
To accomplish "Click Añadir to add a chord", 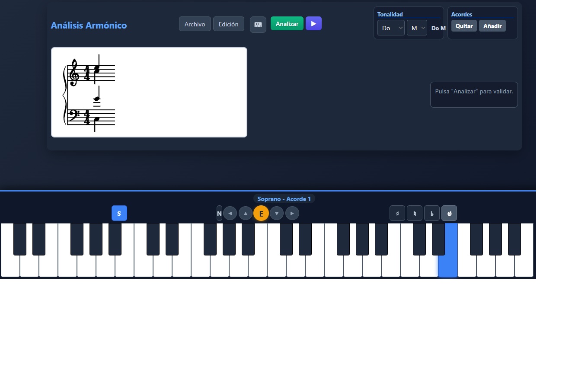I will [x=492, y=26].
